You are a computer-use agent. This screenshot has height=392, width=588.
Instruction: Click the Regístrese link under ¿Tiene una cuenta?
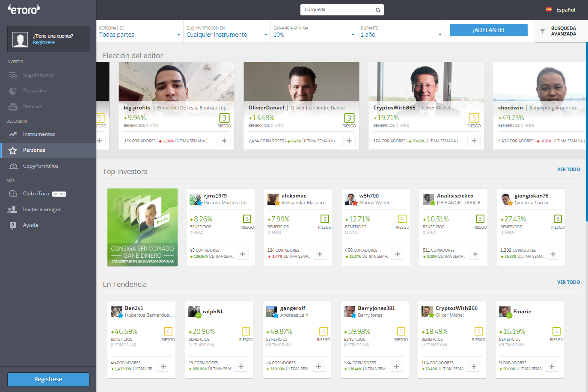pyautogui.click(x=44, y=42)
